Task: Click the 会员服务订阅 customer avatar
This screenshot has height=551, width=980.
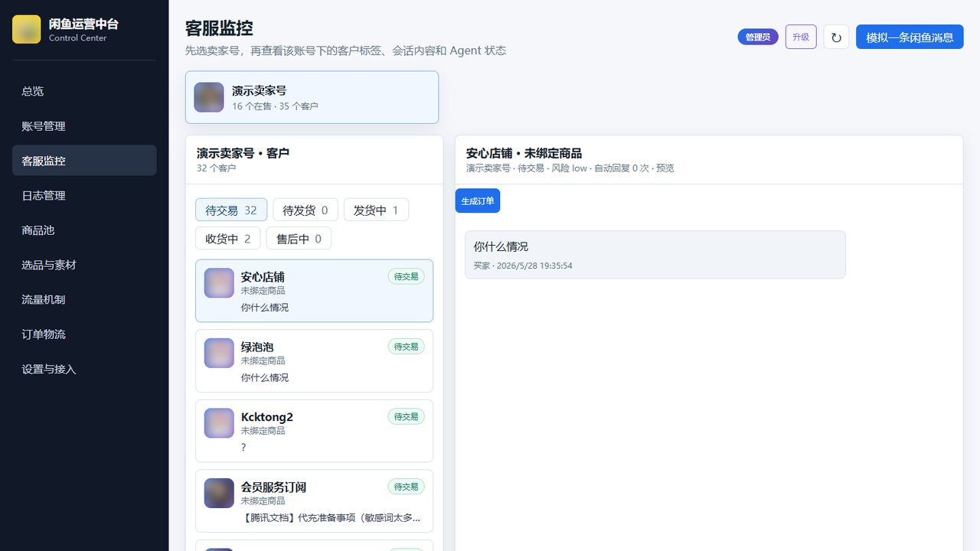Action: click(219, 493)
